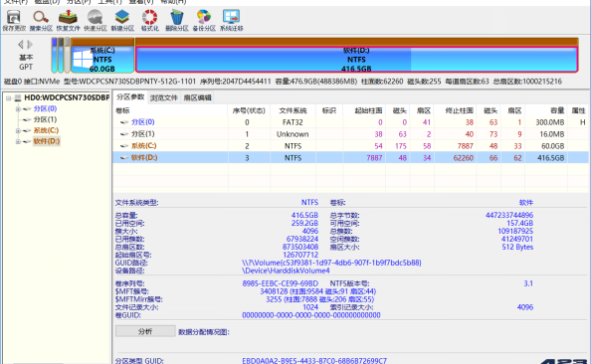Click the free space value 157.4GB

pyautogui.click(x=519, y=223)
